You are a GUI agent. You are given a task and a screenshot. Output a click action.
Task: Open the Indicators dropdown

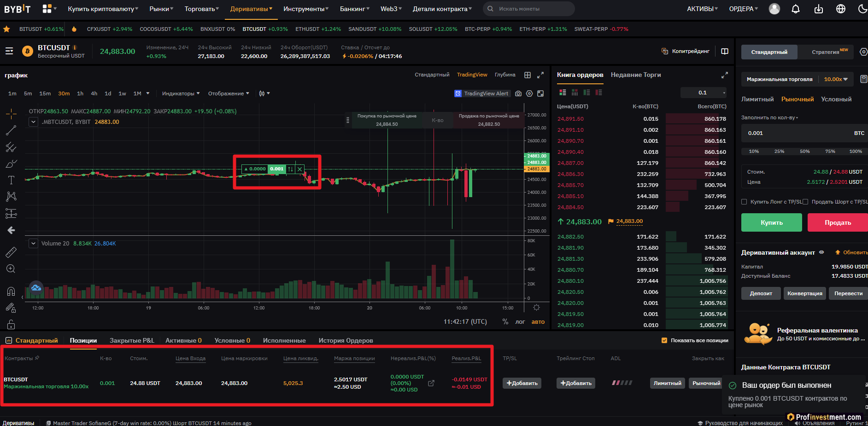181,93
